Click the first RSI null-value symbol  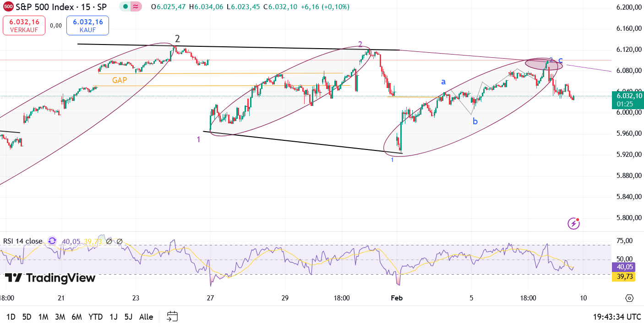click(109, 241)
